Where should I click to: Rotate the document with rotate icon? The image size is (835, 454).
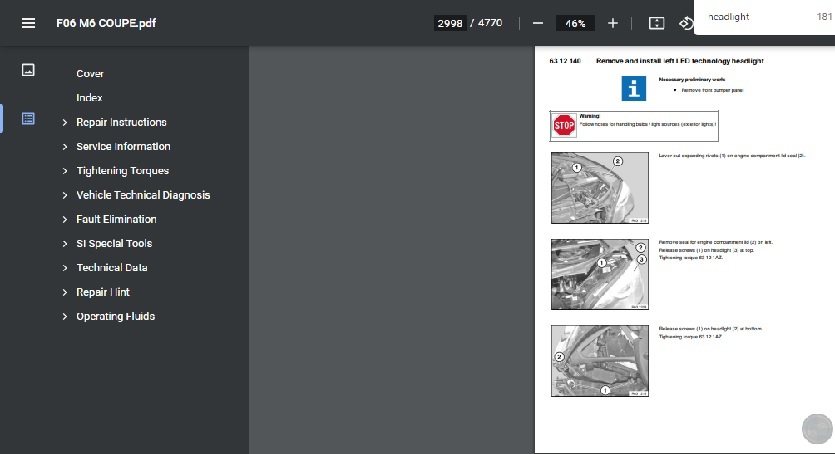tap(686, 23)
